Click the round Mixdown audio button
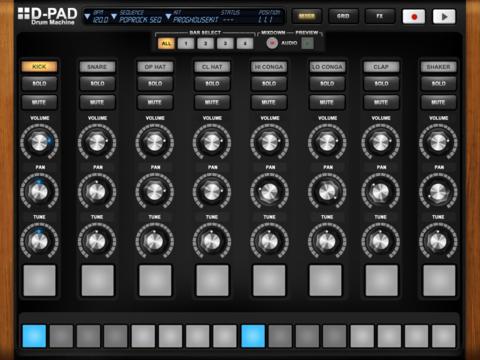This screenshot has width=480, height=360. point(272,43)
